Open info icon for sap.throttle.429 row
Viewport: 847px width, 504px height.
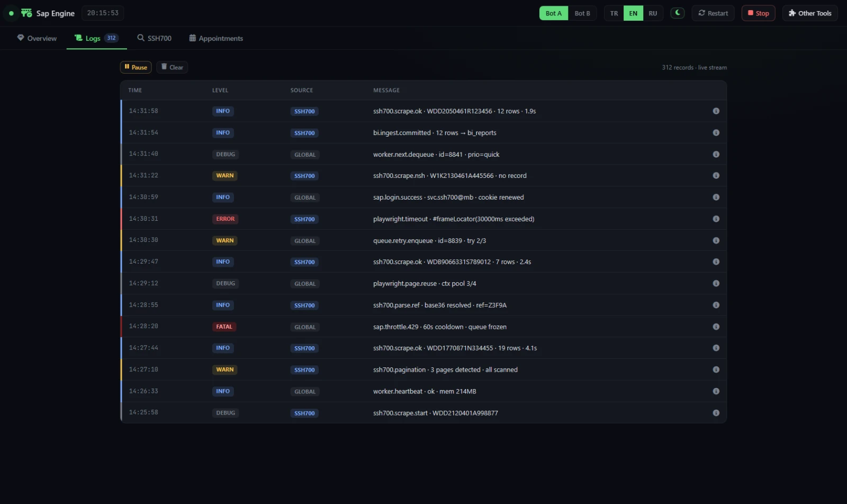click(716, 327)
